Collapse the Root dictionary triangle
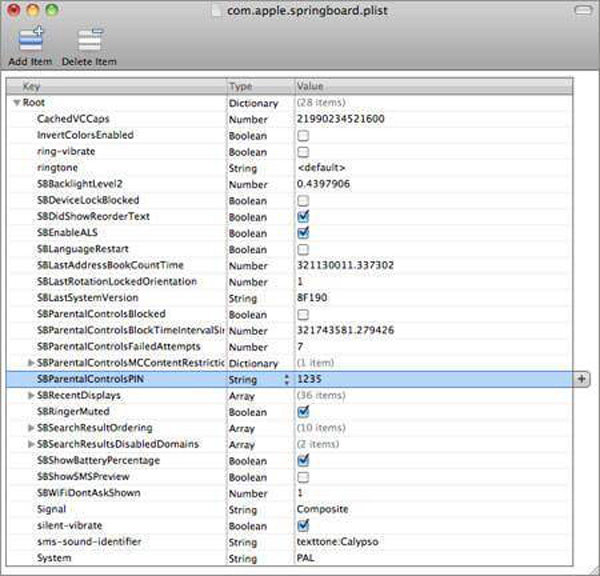This screenshot has height=576, width=600. tap(16, 102)
